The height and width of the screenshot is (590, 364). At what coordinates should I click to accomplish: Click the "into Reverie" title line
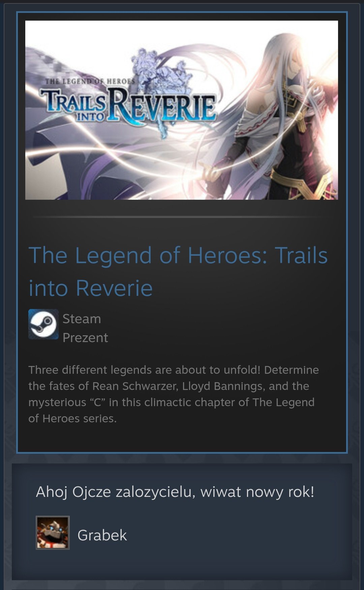click(91, 288)
